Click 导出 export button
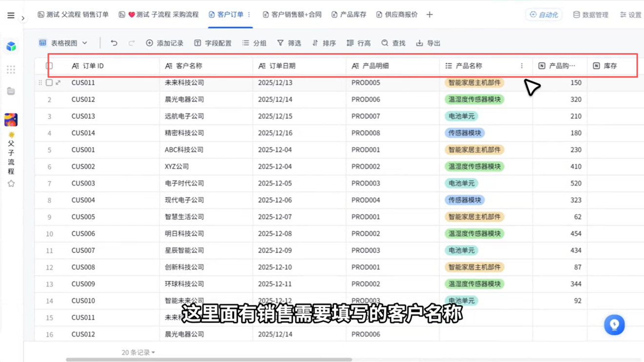644x362 pixels. [x=428, y=43]
